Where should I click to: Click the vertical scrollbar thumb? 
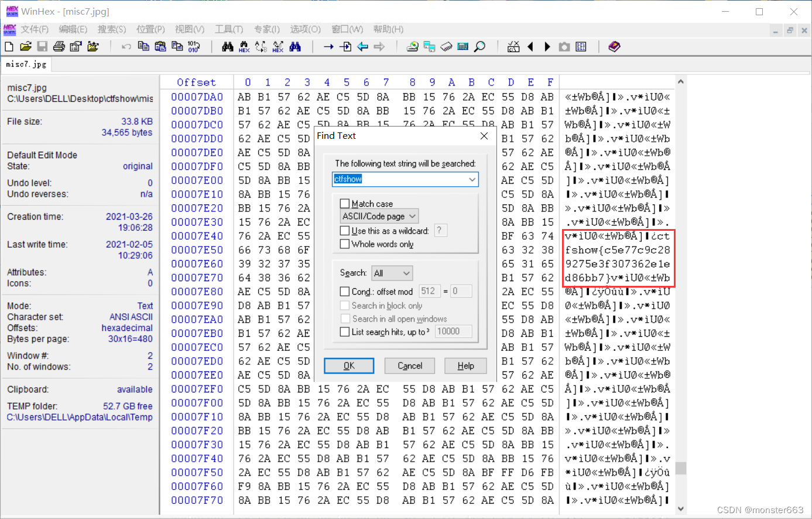pos(680,468)
